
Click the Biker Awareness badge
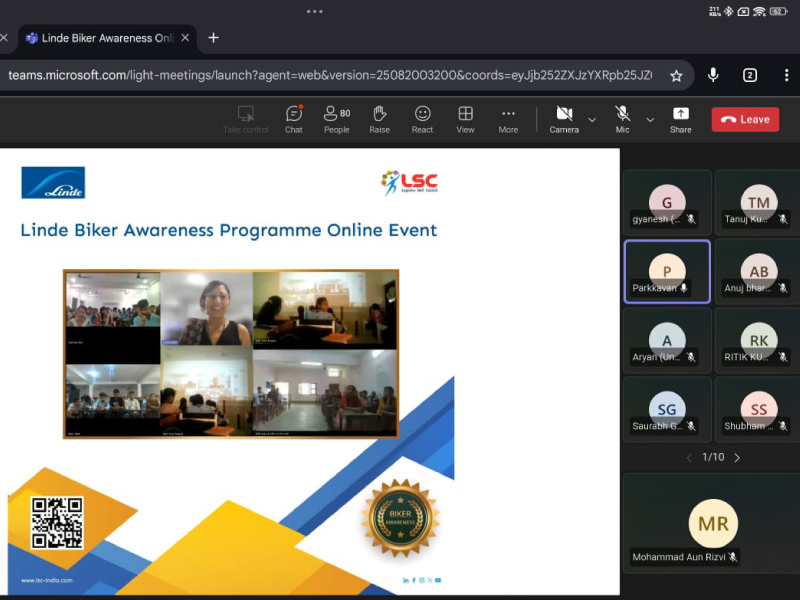tap(401, 518)
